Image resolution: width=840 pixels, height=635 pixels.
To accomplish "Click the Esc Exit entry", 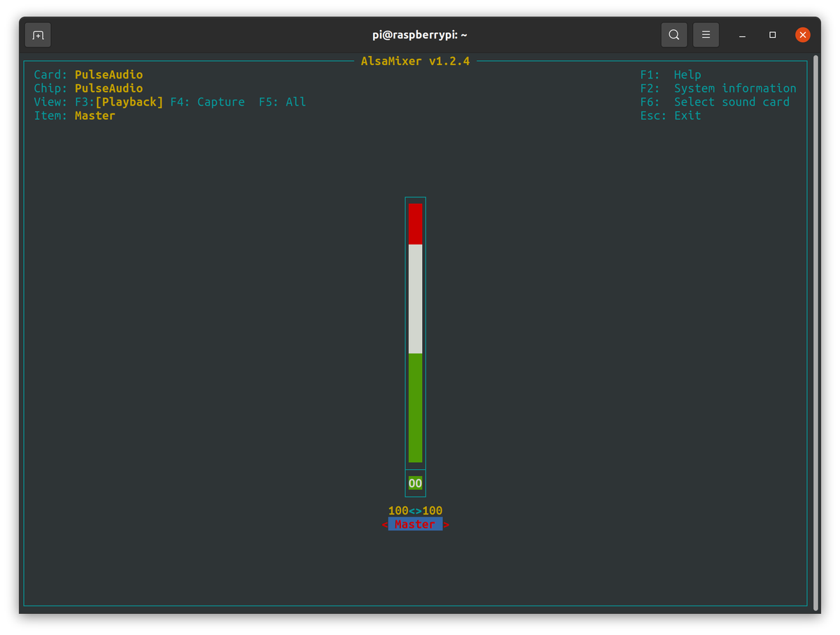I will click(x=671, y=116).
